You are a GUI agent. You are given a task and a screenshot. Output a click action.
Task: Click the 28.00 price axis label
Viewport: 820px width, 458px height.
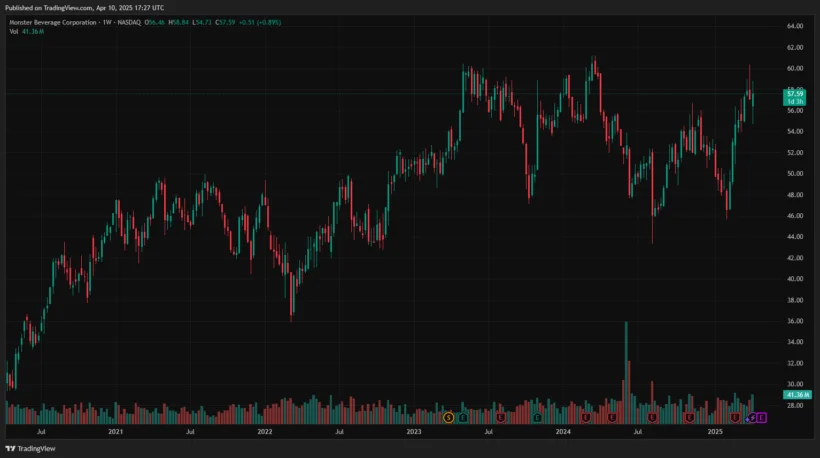pos(795,405)
